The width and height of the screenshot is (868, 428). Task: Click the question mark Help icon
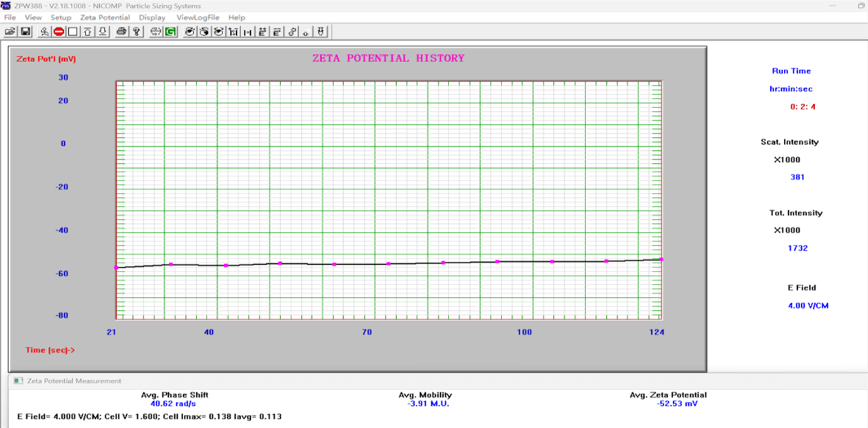point(136,32)
